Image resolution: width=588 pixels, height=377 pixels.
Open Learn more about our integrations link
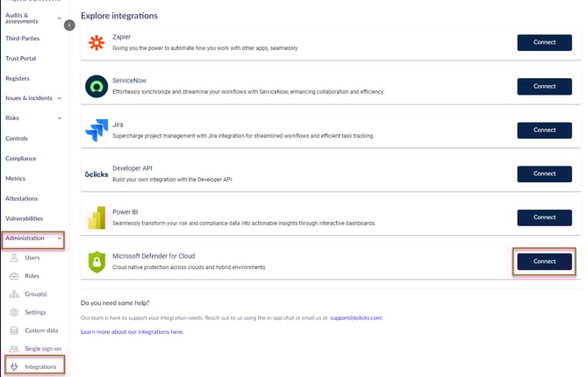132,332
